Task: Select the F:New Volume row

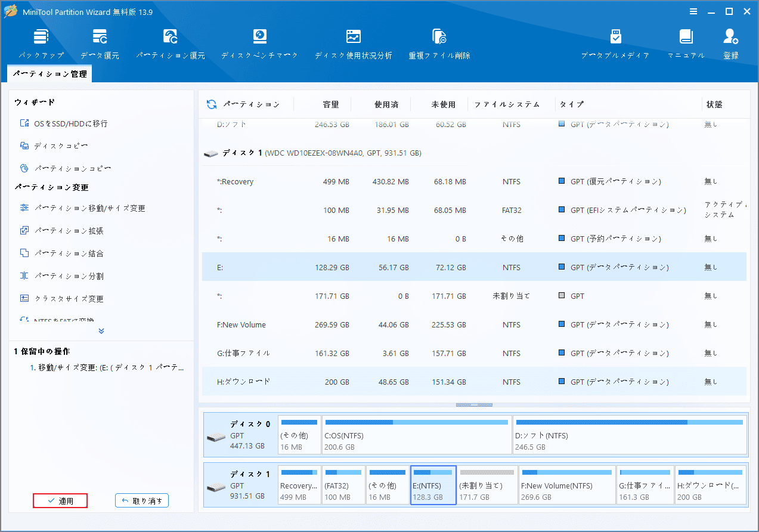Action: coord(474,324)
